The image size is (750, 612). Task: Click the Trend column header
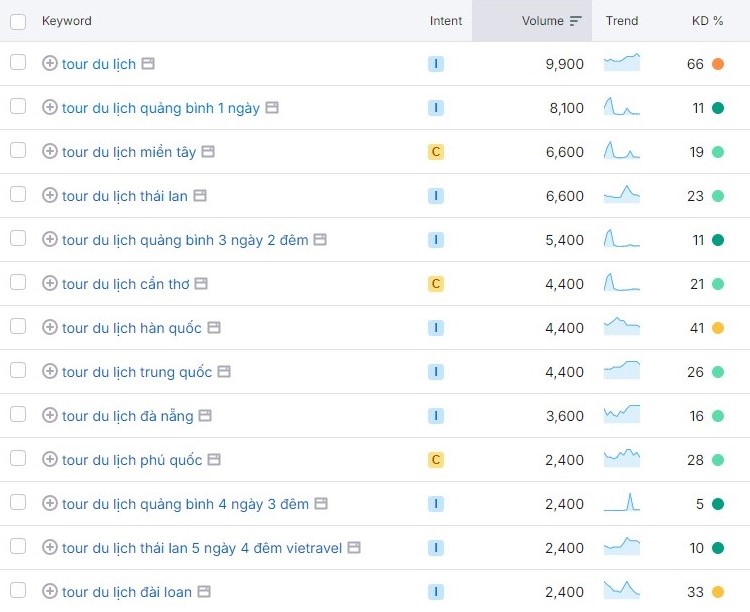click(x=621, y=20)
